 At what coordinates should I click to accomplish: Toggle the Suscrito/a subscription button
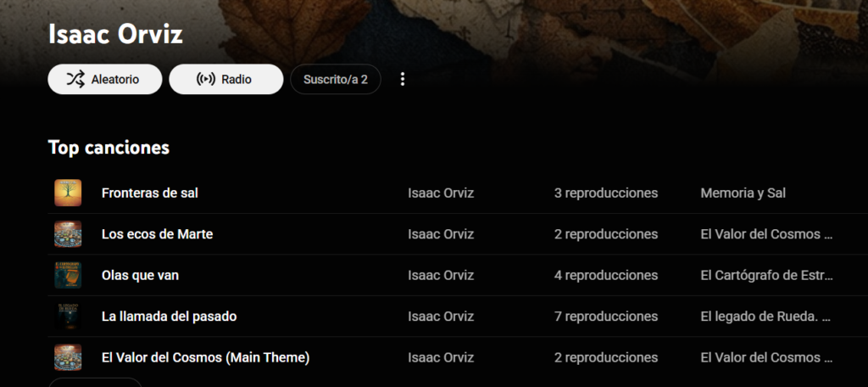click(336, 80)
